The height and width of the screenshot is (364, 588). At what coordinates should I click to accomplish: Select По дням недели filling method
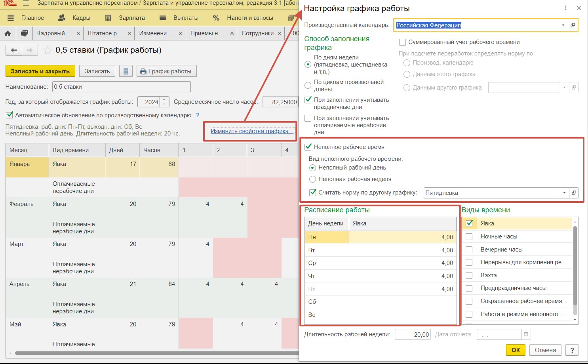308,64
